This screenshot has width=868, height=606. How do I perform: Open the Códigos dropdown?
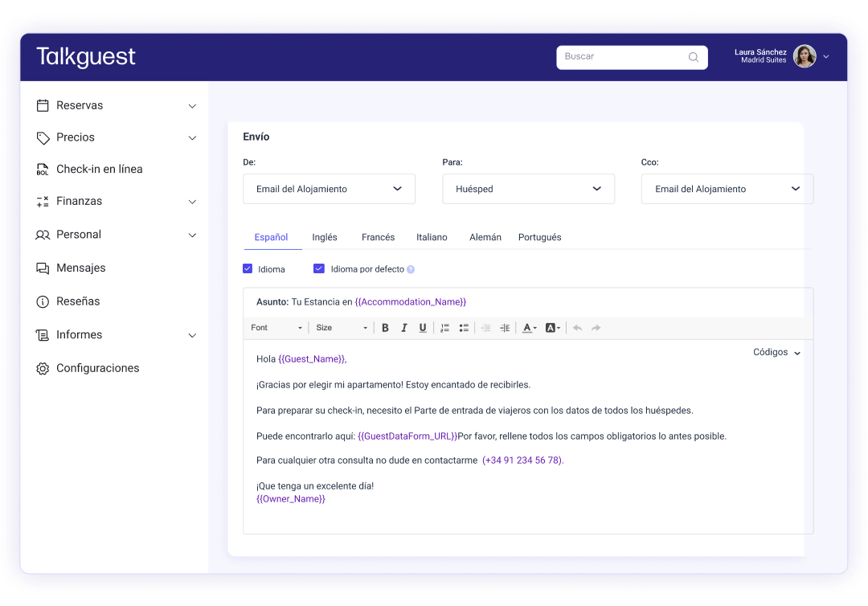pyautogui.click(x=776, y=352)
